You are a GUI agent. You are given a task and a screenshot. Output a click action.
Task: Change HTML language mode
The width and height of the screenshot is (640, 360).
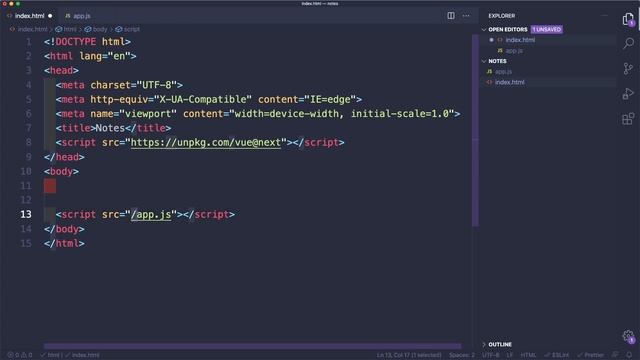click(x=528, y=355)
